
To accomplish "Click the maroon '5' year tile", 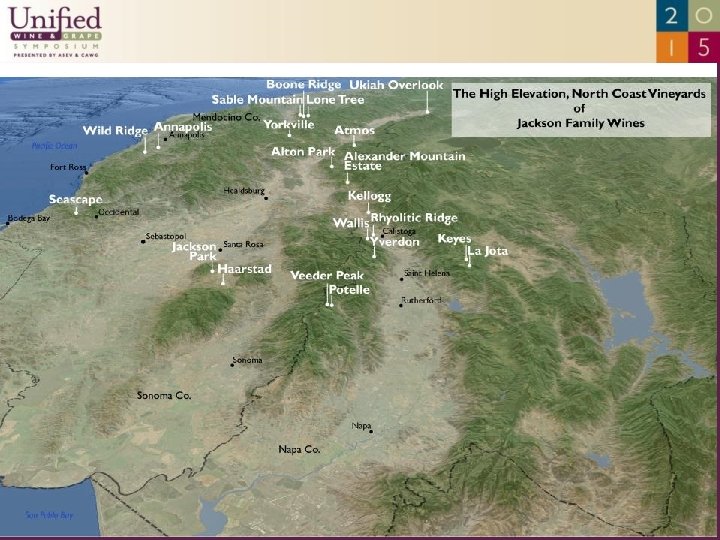I will click(x=703, y=47).
